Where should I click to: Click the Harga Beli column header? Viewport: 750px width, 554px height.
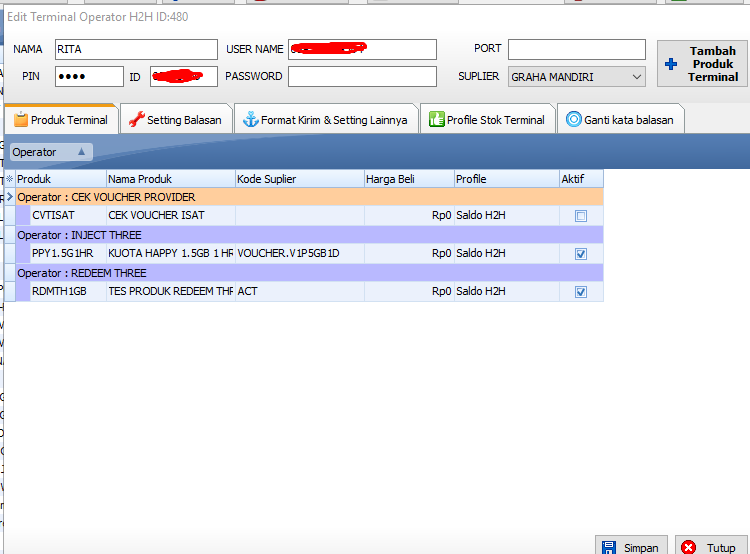408,179
